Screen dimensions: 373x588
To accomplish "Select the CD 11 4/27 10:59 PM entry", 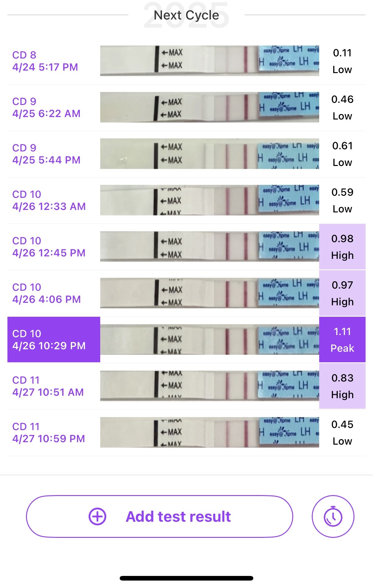I will (49, 433).
